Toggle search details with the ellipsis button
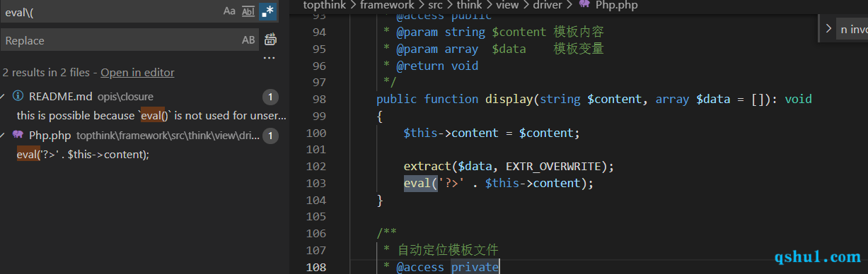This screenshot has height=274, width=868. tap(269, 59)
